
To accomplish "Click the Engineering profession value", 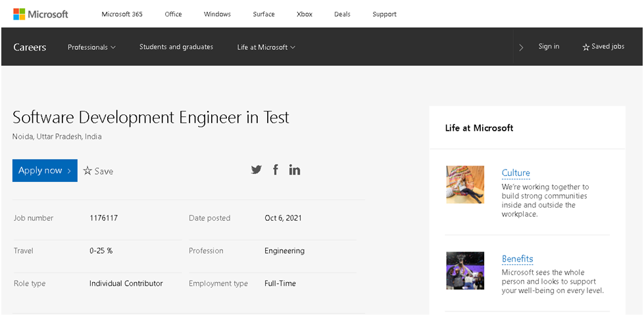I will point(285,251).
